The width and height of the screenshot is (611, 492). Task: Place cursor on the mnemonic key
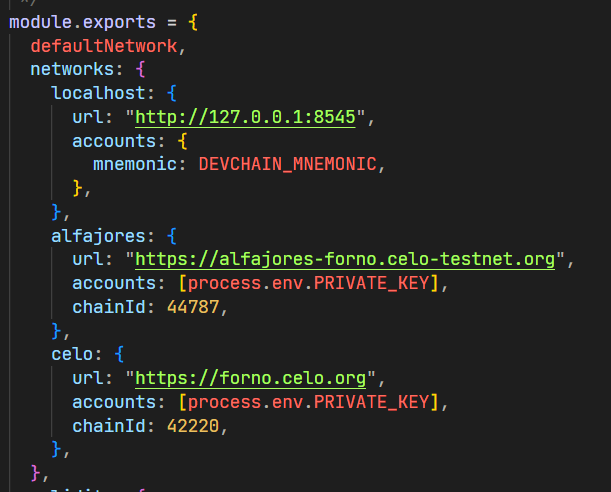[139, 164]
